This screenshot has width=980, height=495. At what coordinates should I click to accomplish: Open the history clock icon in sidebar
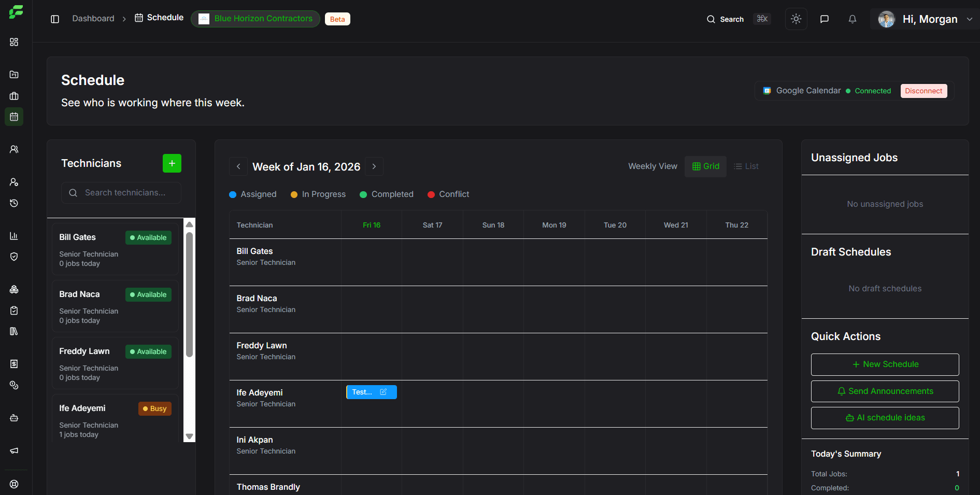pyautogui.click(x=14, y=203)
